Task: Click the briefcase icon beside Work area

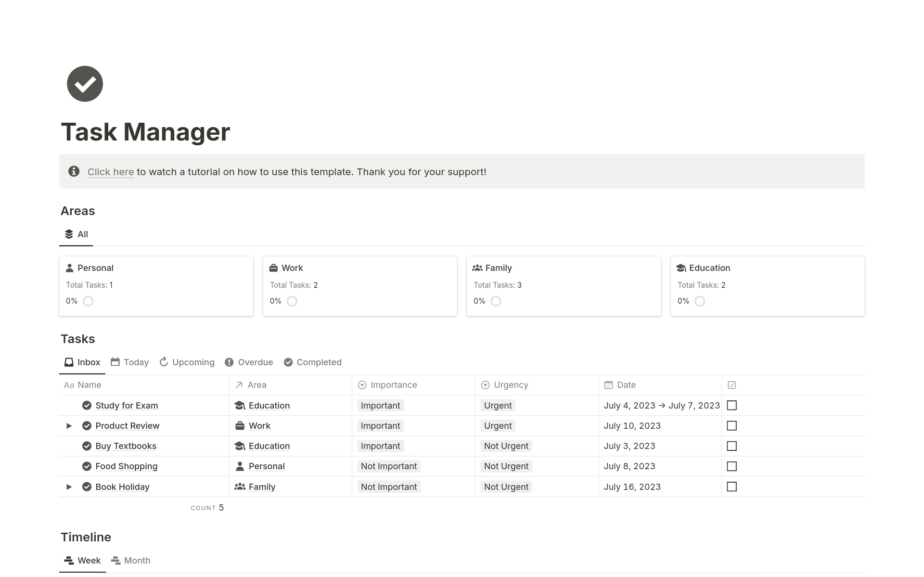Action: (239, 425)
